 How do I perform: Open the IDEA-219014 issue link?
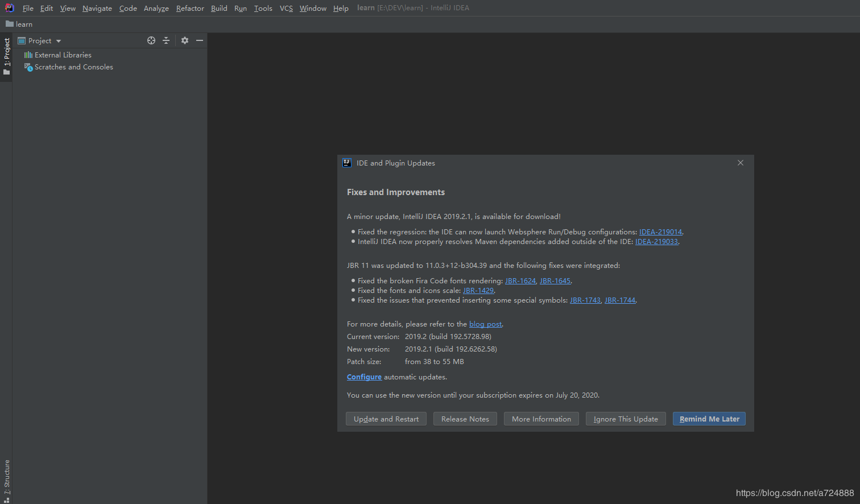[660, 232]
